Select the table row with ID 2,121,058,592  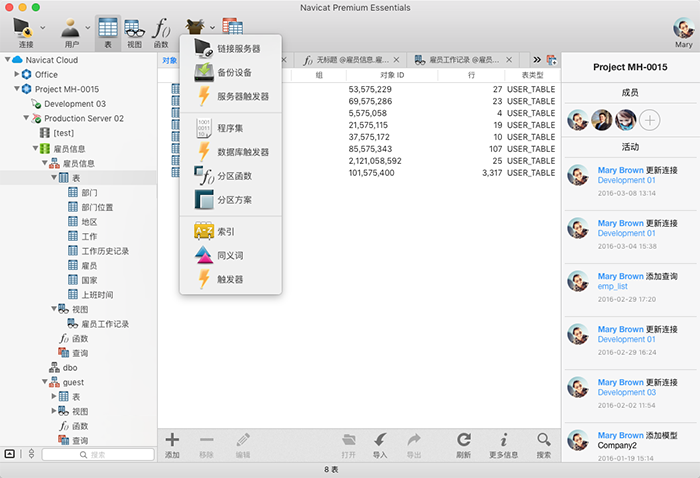point(359,161)
